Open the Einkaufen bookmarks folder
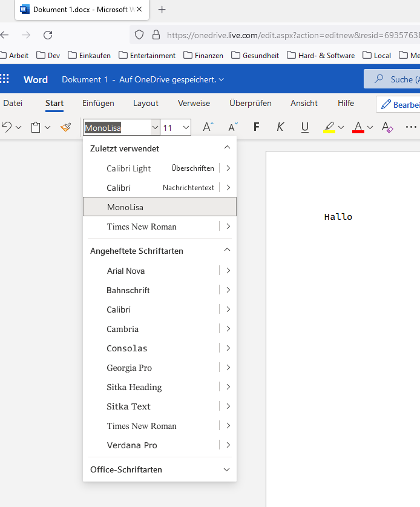The width and height of the screenshot is (420, 507). [89, 55]
